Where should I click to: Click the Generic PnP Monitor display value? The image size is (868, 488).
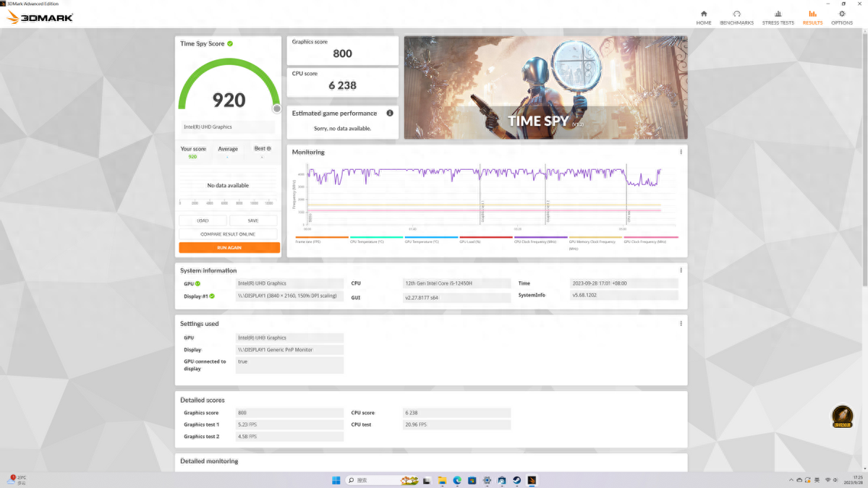click(x=290, y=349)
